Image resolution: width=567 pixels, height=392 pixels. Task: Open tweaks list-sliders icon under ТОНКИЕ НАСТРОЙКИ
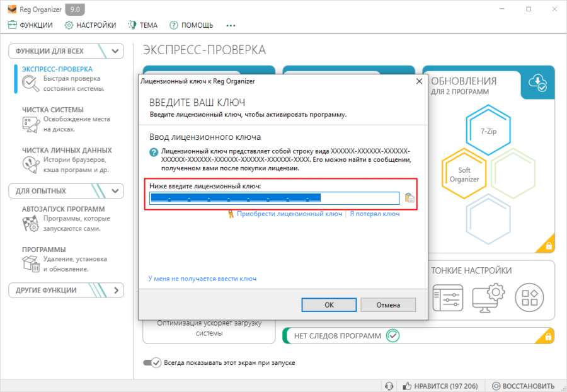coord(448,297)
